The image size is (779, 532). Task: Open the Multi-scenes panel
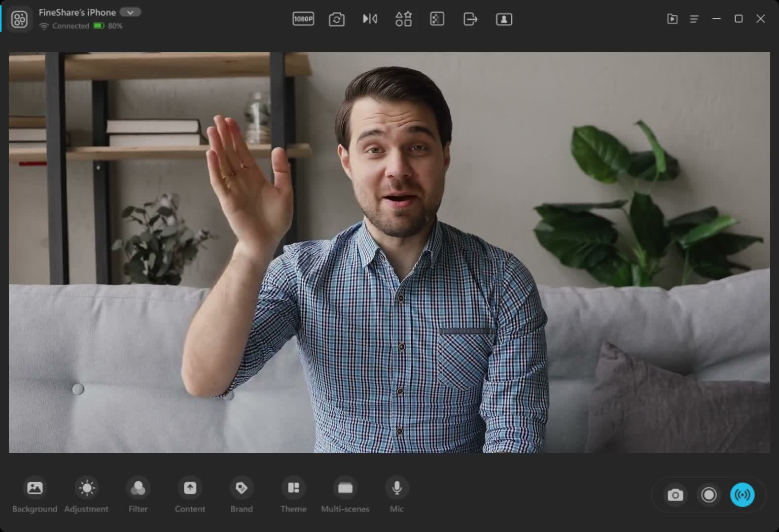coord(345,495)
